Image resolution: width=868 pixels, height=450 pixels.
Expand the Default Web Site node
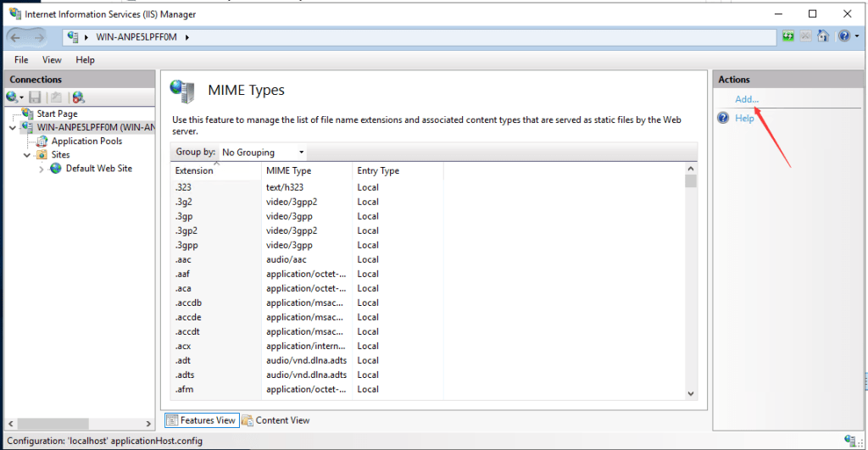[41, 169]
